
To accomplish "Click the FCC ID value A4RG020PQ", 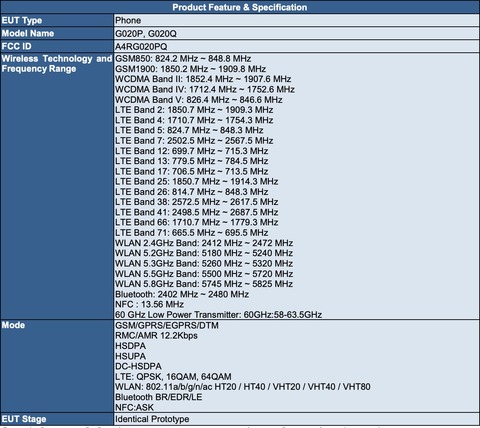I will click(141, 47).
